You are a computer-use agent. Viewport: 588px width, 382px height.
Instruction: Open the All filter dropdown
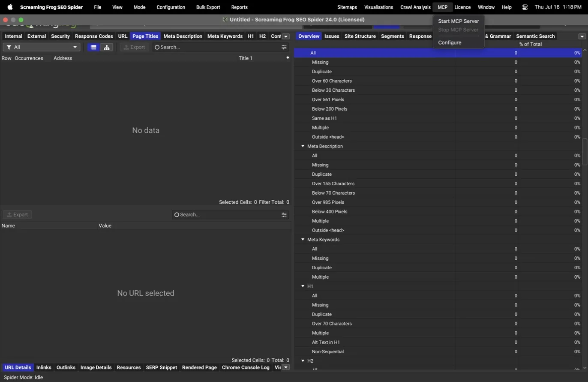point(42,47)
